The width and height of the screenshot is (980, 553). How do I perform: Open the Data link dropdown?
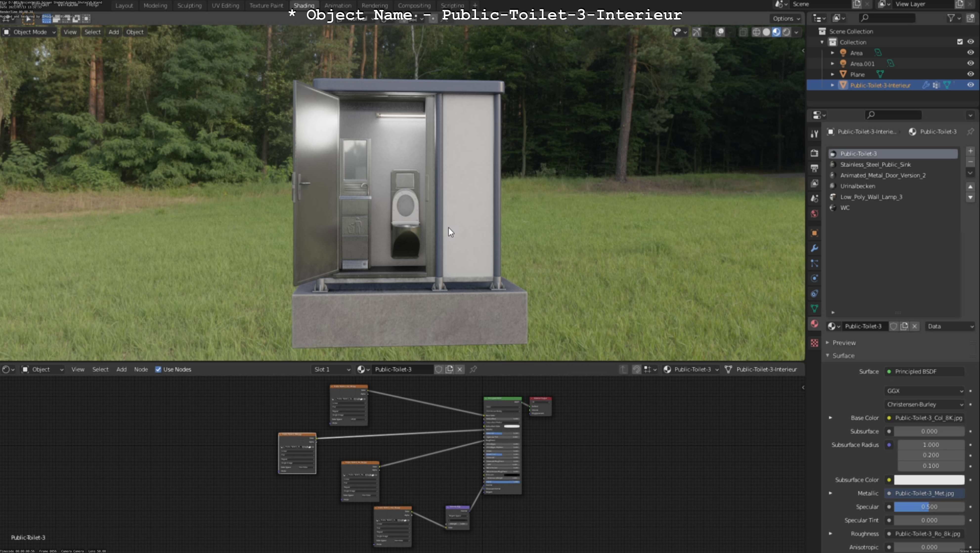coord(950,326)
